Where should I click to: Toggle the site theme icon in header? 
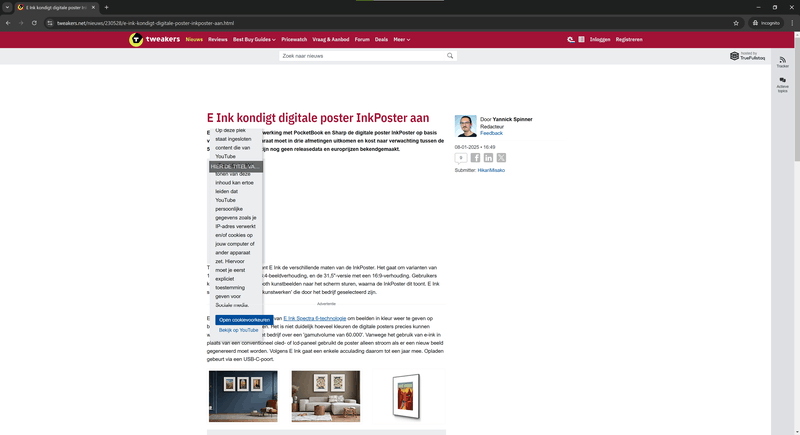click(x=570, y=39)
